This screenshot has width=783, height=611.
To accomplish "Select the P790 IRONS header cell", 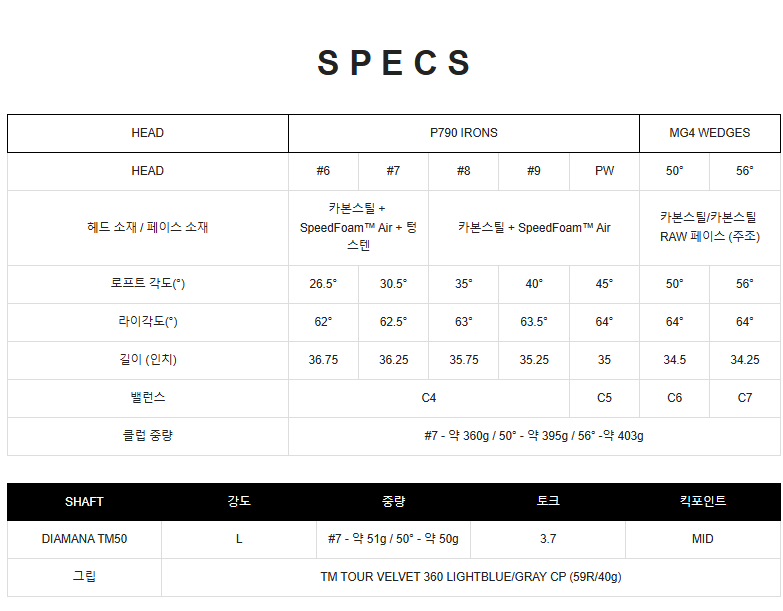I will tap(463, 133).
